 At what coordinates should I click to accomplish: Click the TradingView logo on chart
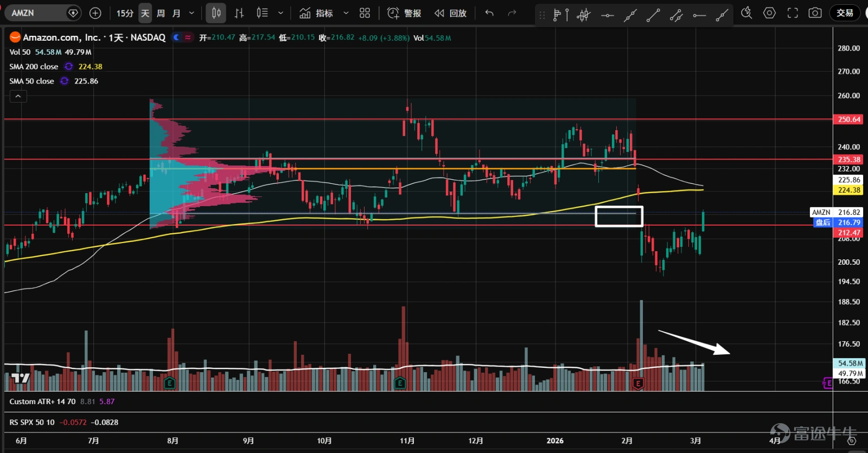pos(21,378)
